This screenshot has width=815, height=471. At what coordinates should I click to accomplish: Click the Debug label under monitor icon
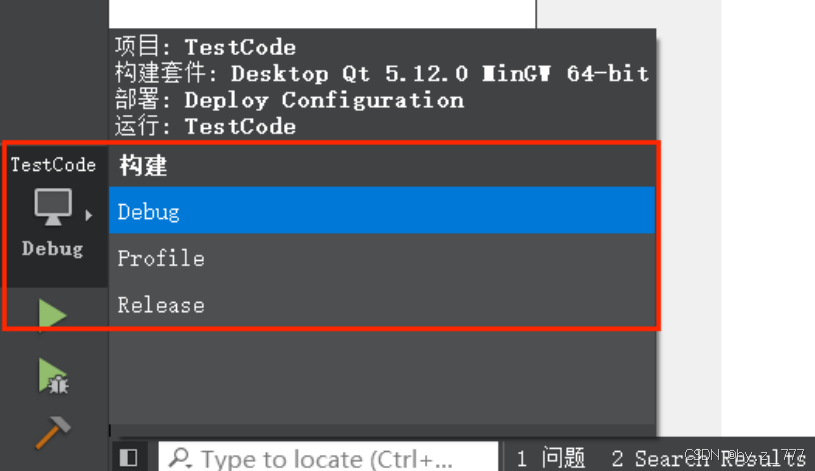pyautogui.click(x=52, y=248)
